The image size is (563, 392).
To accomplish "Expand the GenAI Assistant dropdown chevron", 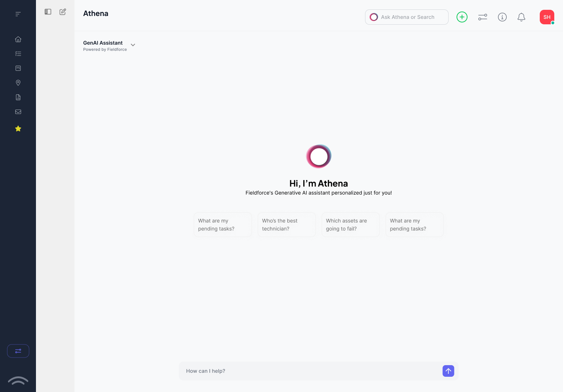I will coord(133,45).
